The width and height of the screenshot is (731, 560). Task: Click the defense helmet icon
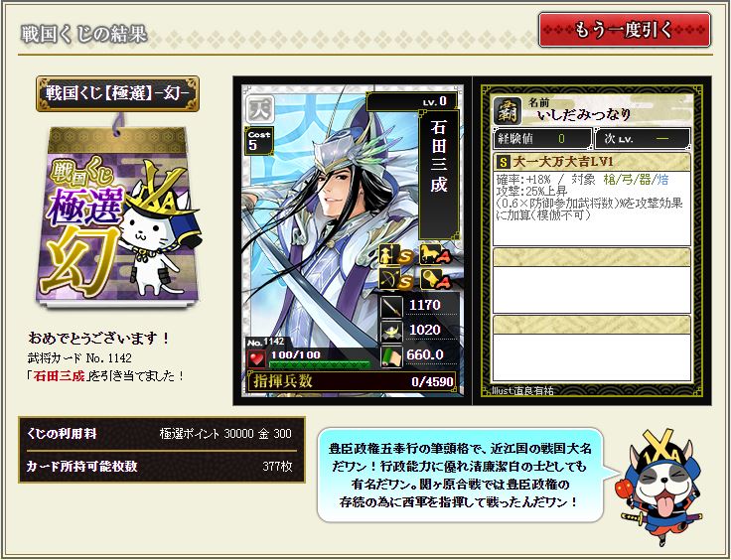pyautogui.click(x=390, y=331)
